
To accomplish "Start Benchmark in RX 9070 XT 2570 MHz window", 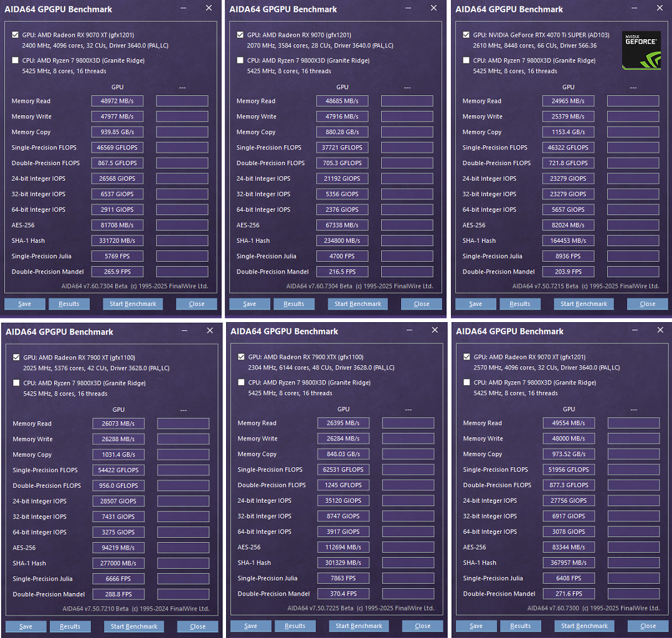I will 585,626.
